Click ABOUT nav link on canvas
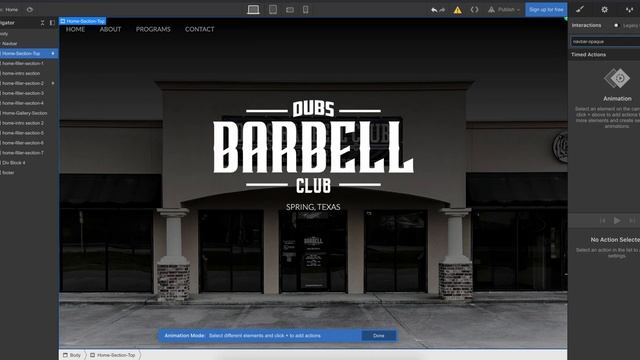This screenshot has height=360, width=640. coord(110,29)
